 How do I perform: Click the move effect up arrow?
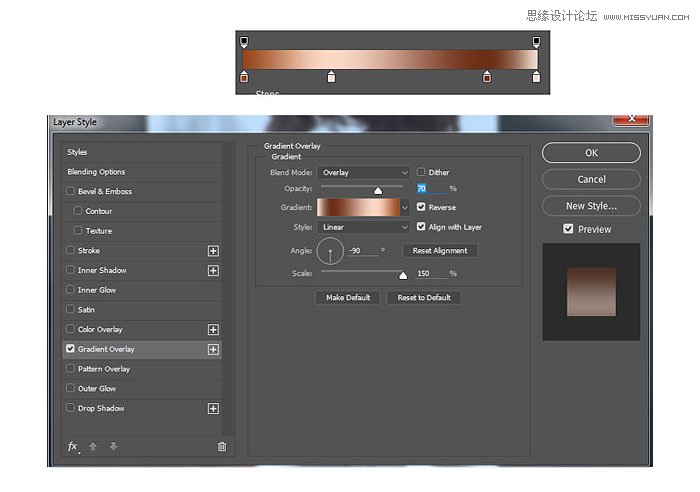(x=93, y=446)
